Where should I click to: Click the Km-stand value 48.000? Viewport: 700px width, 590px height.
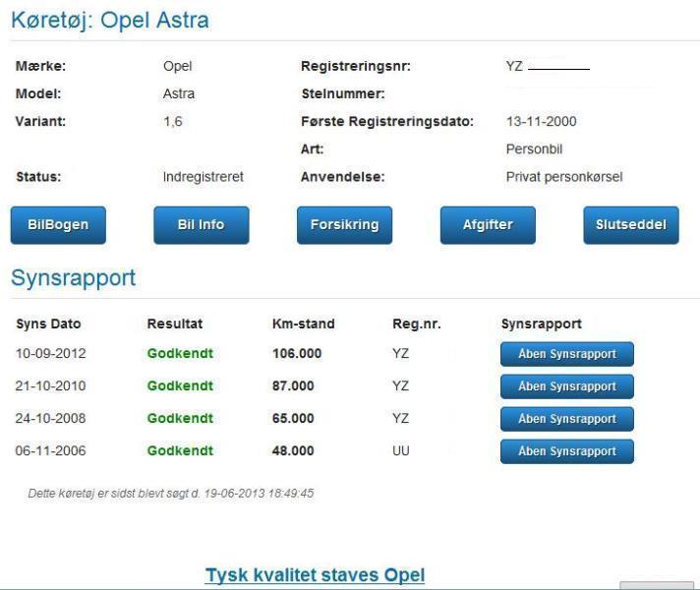point(293,450)
